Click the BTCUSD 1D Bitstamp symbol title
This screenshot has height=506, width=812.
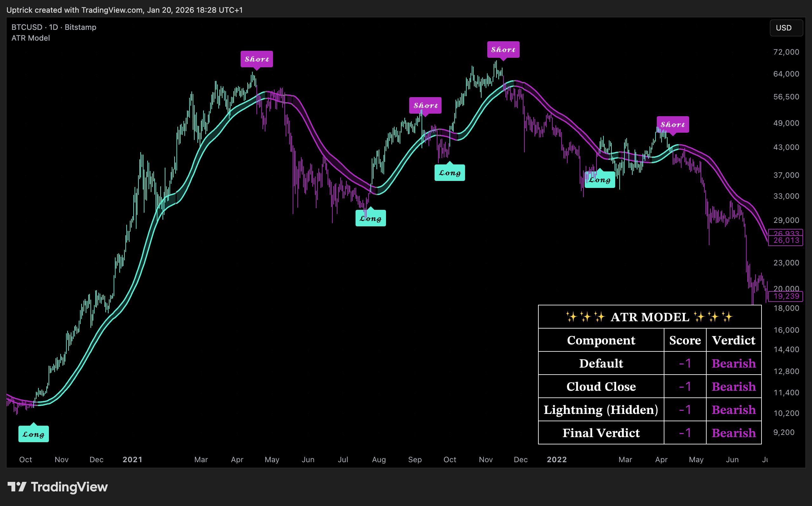(54, 27)
